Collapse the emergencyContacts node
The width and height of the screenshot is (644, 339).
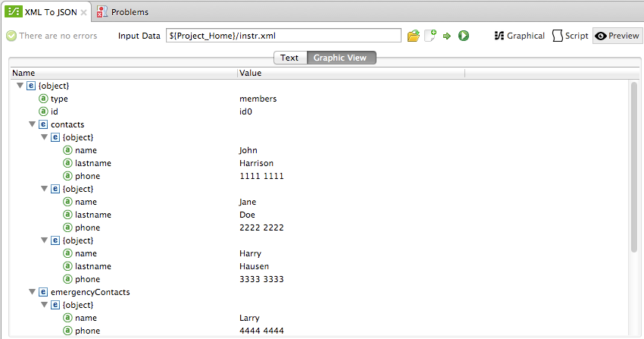(32, 292)
